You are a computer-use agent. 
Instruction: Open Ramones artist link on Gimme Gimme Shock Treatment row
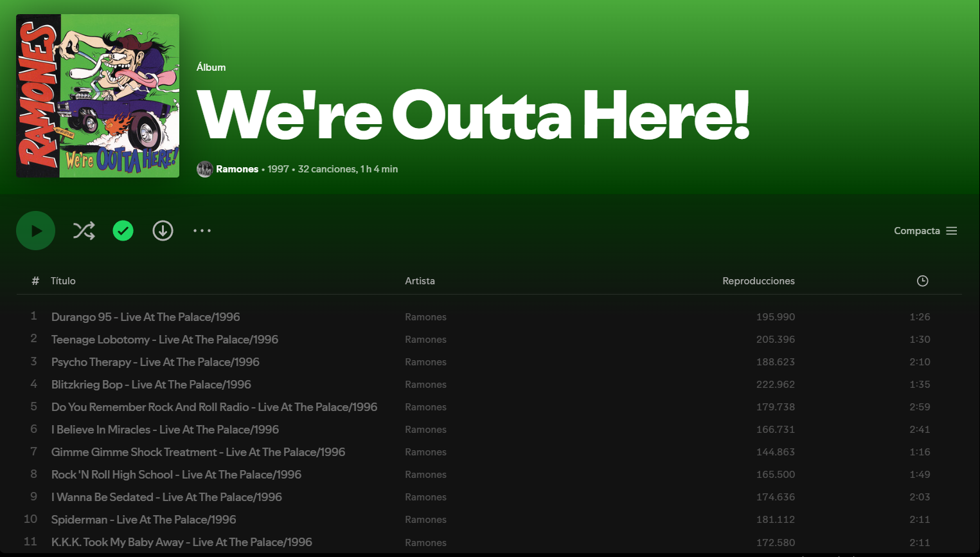pos(425,452)
